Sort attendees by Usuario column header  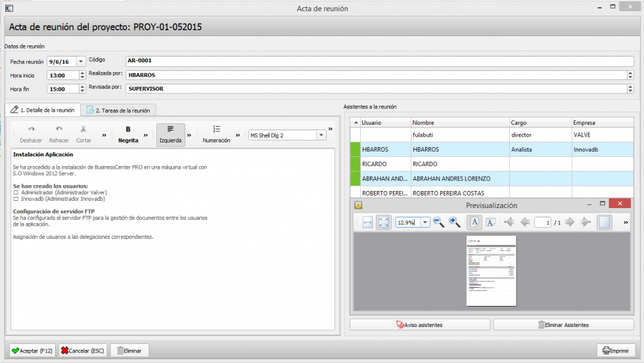[385, 123]
